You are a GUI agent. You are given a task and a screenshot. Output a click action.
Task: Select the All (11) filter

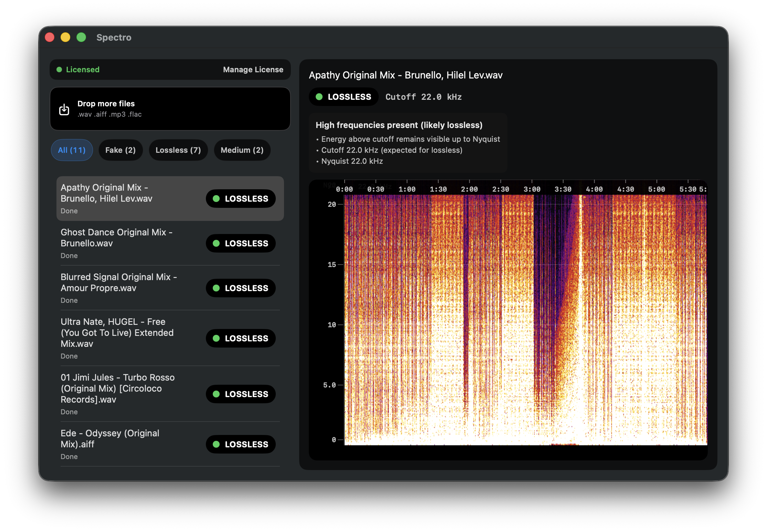click(72, 150)
